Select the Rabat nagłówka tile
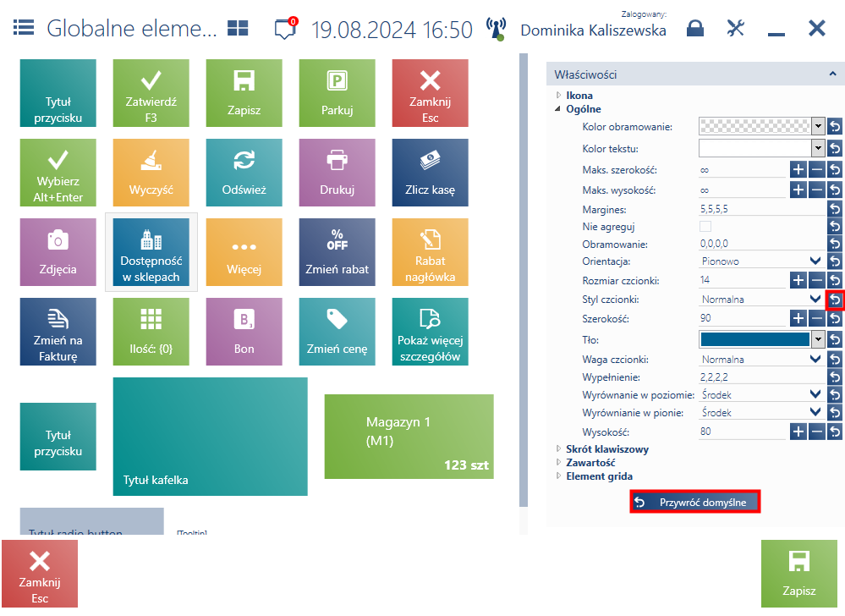 click(x=430, y=252)
